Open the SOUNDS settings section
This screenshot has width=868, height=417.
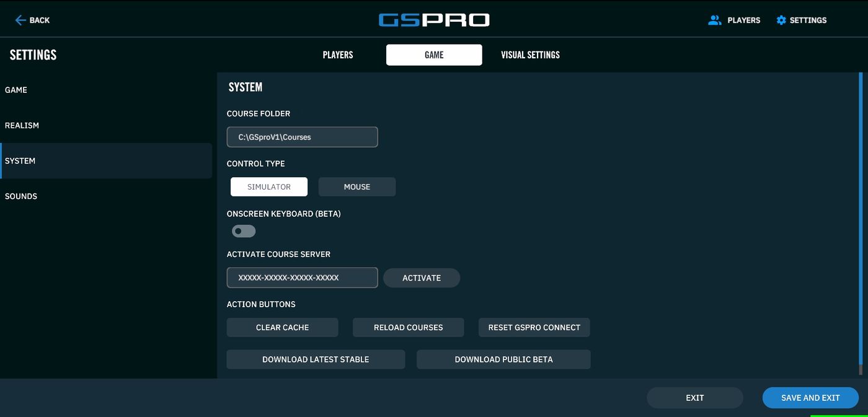[x=106, y=196]
